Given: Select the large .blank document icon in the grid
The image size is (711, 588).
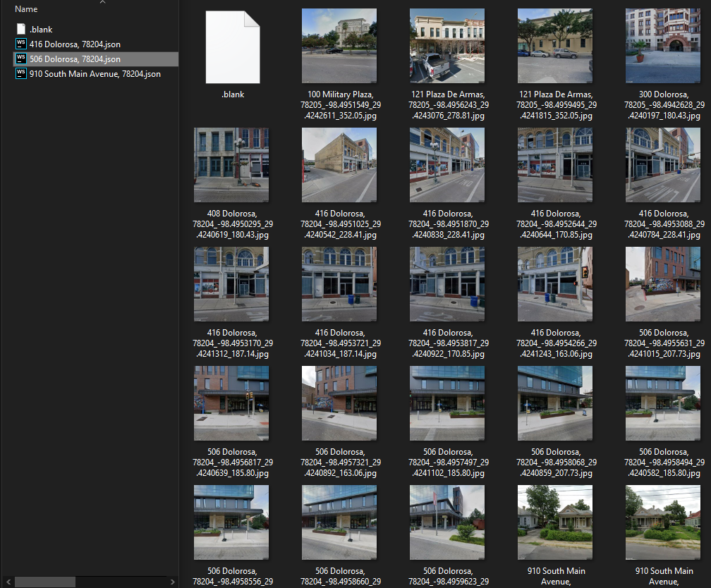Looking at the screenshot, I should (x=232, y=47).
